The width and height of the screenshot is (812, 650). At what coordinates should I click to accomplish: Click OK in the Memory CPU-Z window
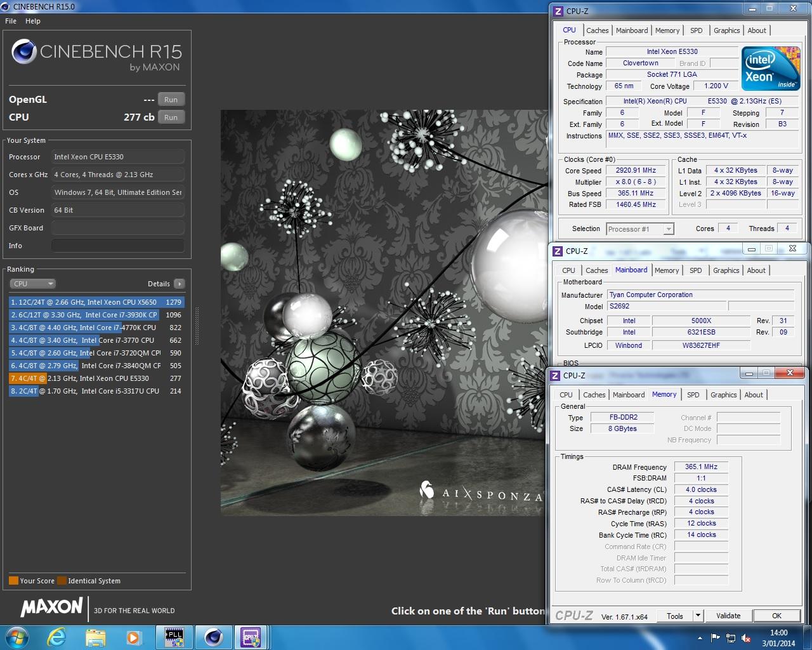point(776,616)
